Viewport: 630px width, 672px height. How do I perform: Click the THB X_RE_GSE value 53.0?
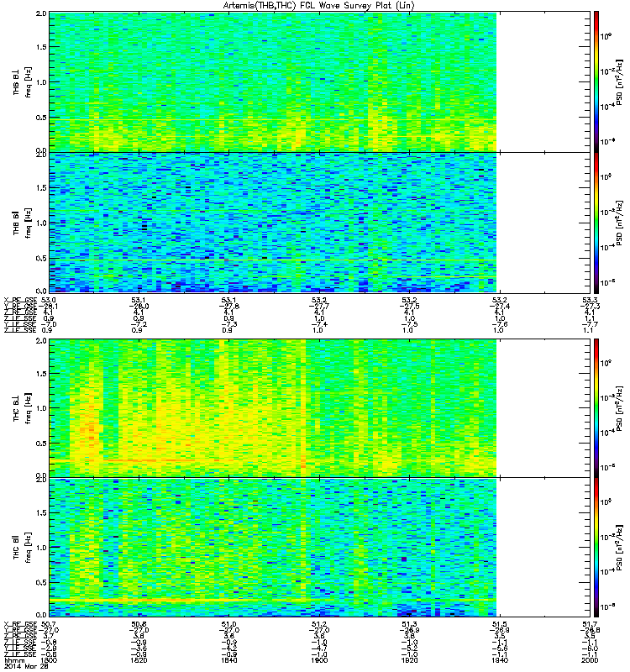(x=49, y=300)
